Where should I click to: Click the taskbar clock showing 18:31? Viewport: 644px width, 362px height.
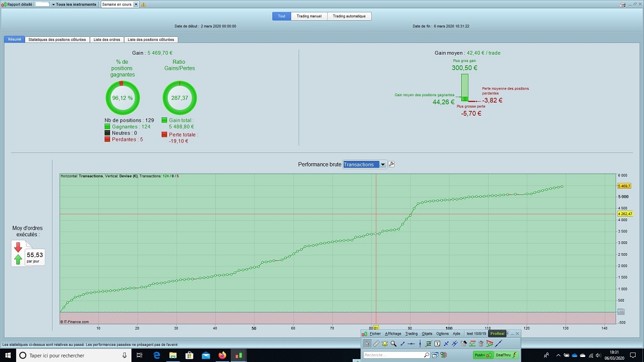tap(614, 355)
